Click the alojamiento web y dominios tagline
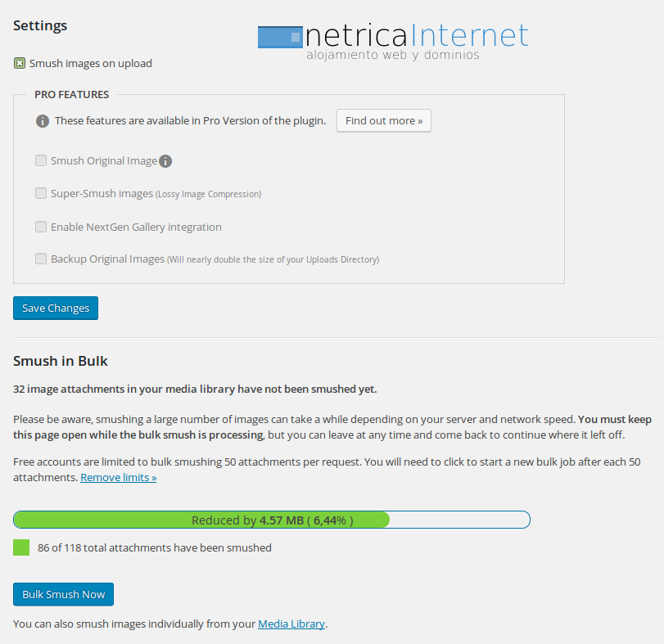The image size is (664, 644). pos(392,56)
